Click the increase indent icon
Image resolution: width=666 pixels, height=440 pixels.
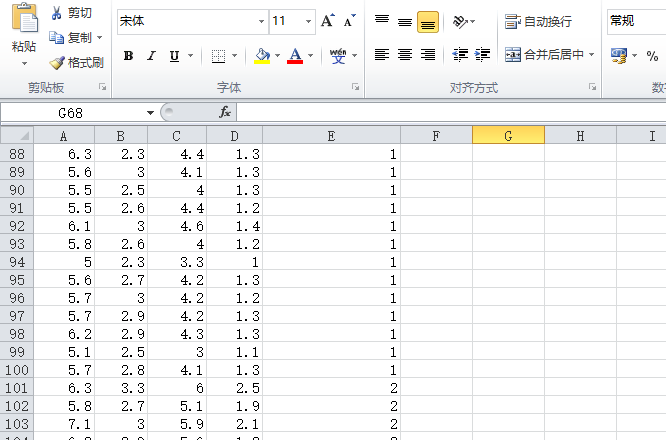482,55
